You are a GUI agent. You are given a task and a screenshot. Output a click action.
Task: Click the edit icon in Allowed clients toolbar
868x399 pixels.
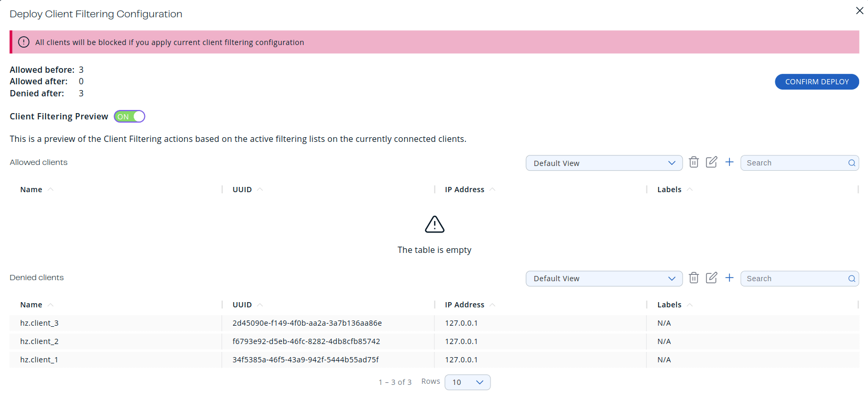tap(711, 162)
